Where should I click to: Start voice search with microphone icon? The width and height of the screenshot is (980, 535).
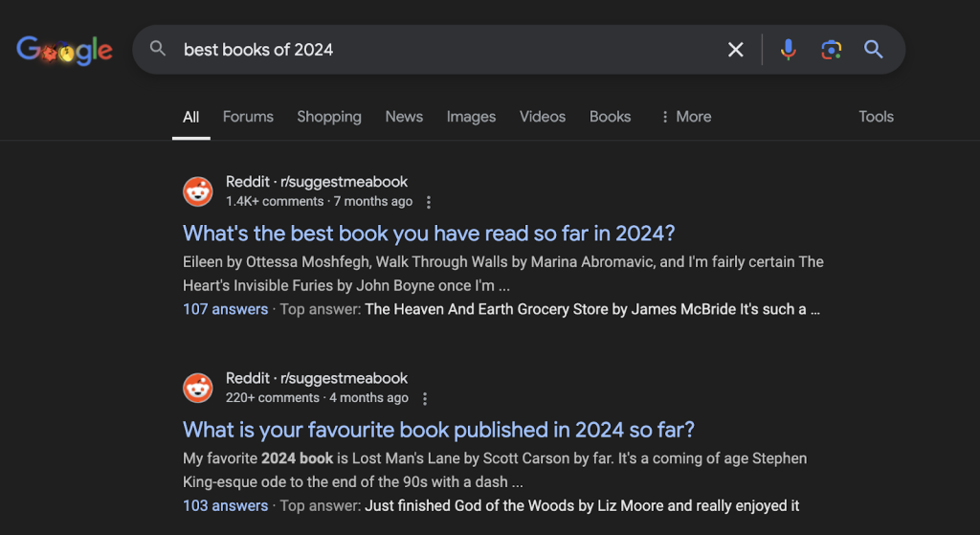click(789, 50)
